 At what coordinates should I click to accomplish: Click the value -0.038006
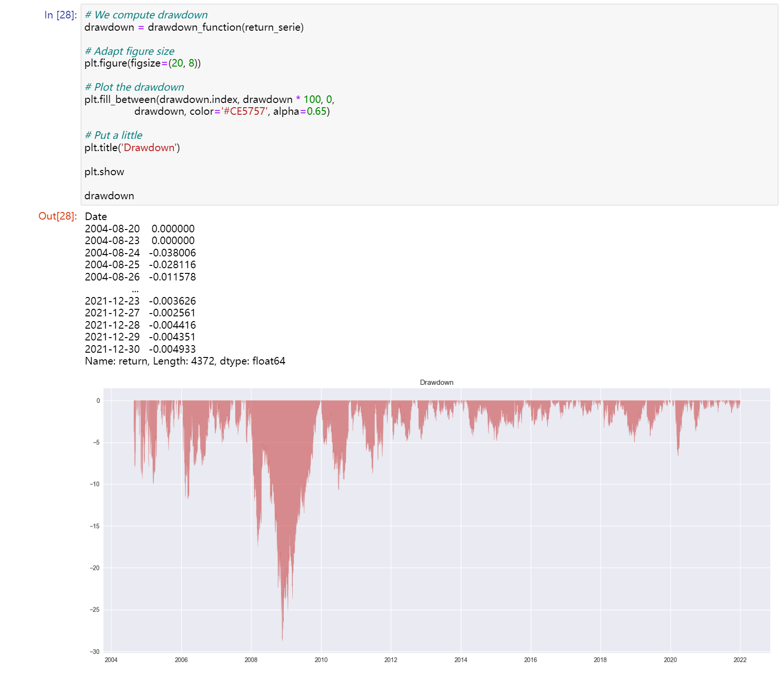click(172, 253)
